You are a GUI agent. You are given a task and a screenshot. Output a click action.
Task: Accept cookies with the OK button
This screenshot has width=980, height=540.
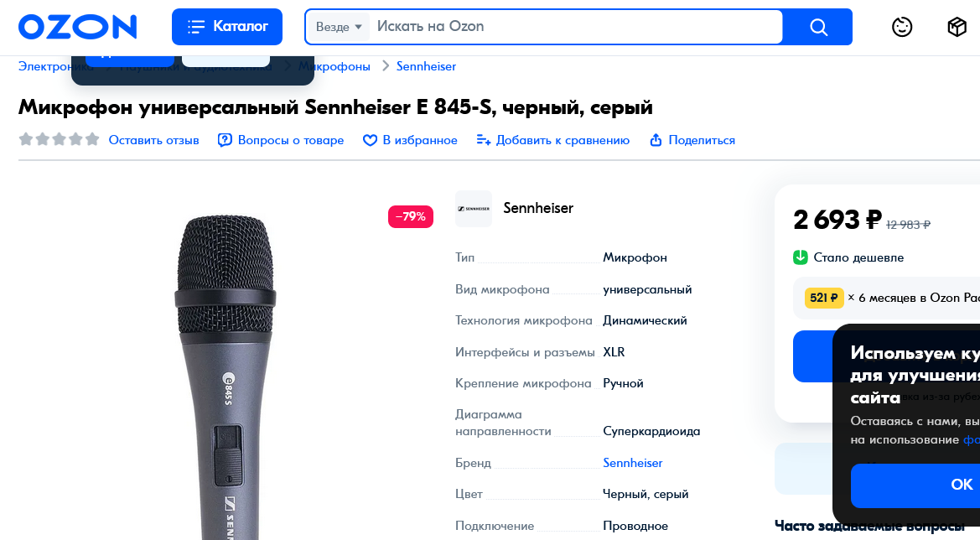[961, 485]
